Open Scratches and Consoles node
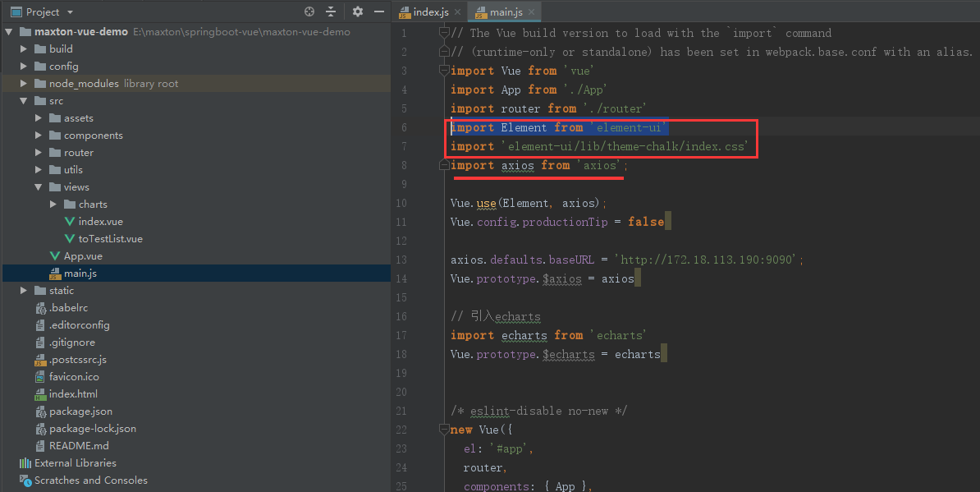 pos(90,481)
